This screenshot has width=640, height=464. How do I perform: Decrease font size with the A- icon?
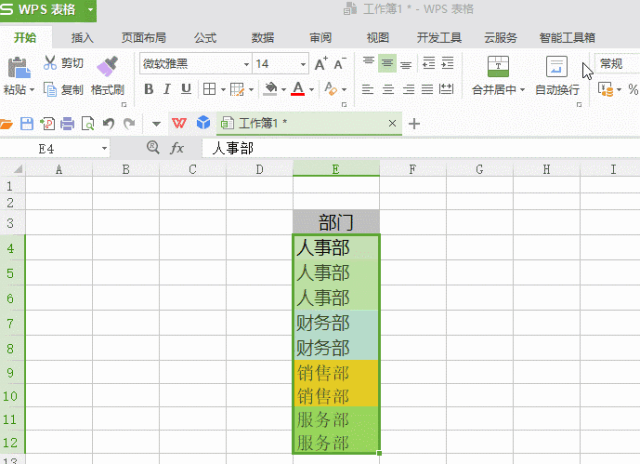[x=340, y=64]
